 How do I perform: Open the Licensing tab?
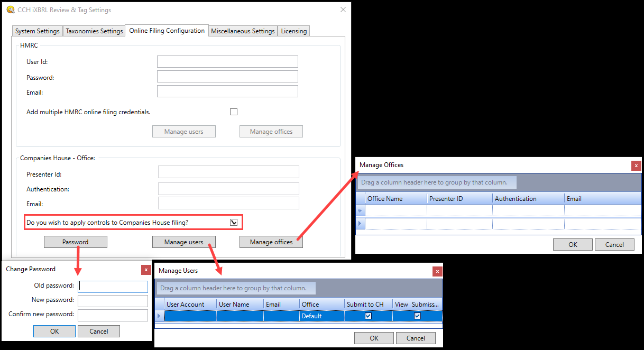click(x=294, y=31)
